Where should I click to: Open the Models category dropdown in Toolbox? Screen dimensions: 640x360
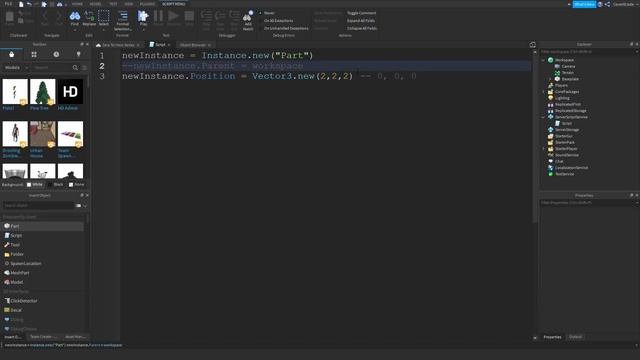(x=16, y=68)
